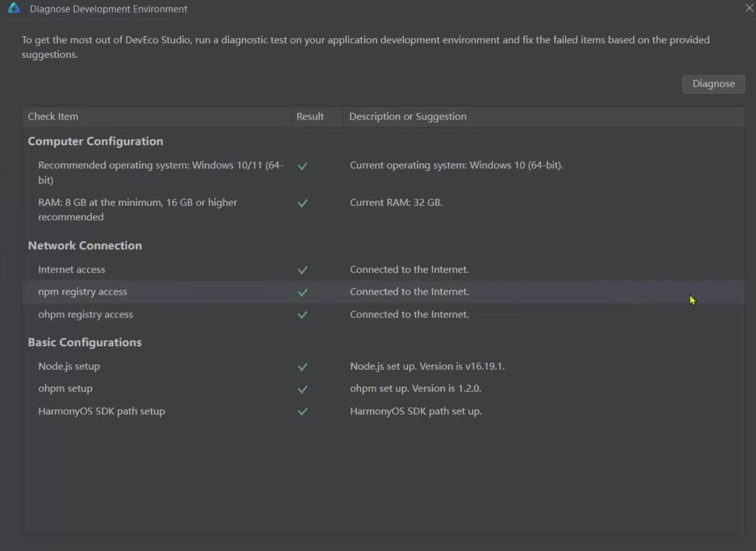The image size is (756, 551).
Task: Click the Diagnose Development Environment window title
Action: tap(109, 9)
